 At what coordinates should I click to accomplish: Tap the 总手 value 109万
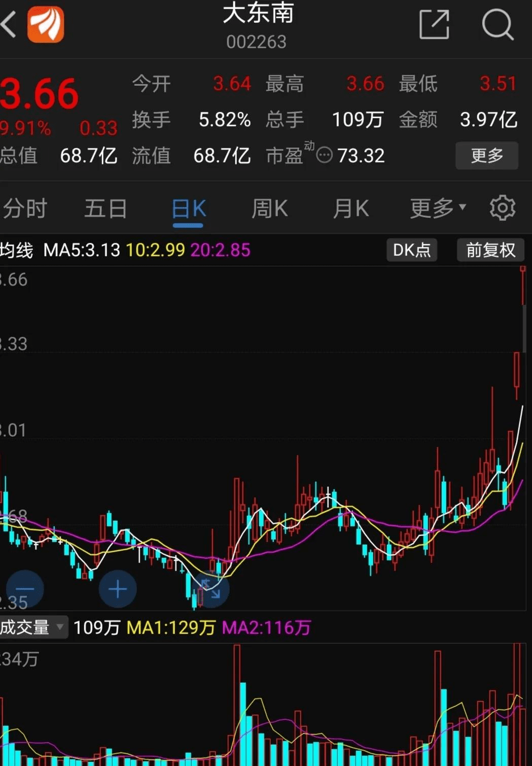click(358, 120)
